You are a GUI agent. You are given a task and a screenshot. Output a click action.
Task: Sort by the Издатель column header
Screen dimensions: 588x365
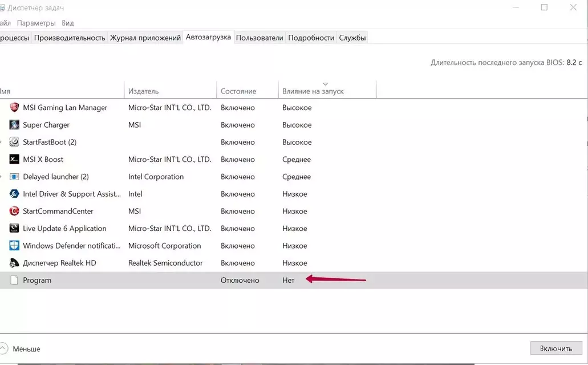tap(171, 91)
